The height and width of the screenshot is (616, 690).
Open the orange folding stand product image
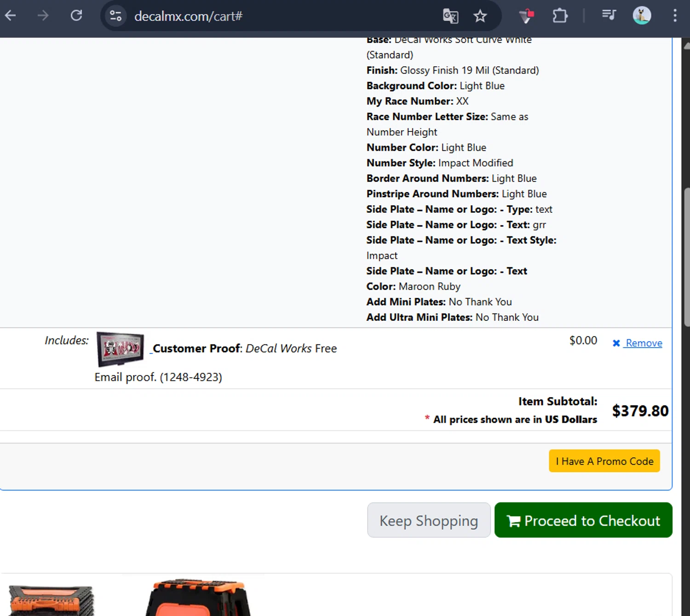tap(51, 600)
